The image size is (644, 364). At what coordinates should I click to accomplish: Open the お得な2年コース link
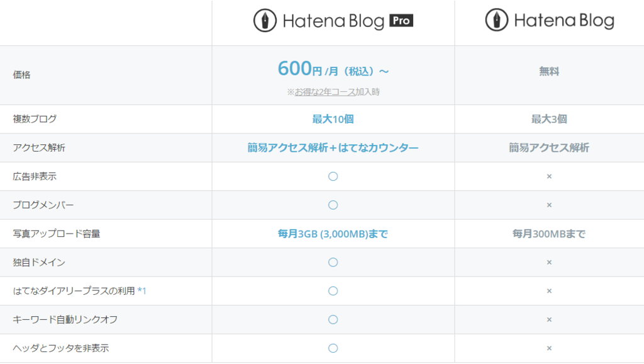pyautogui.click(x=325, y=92)
